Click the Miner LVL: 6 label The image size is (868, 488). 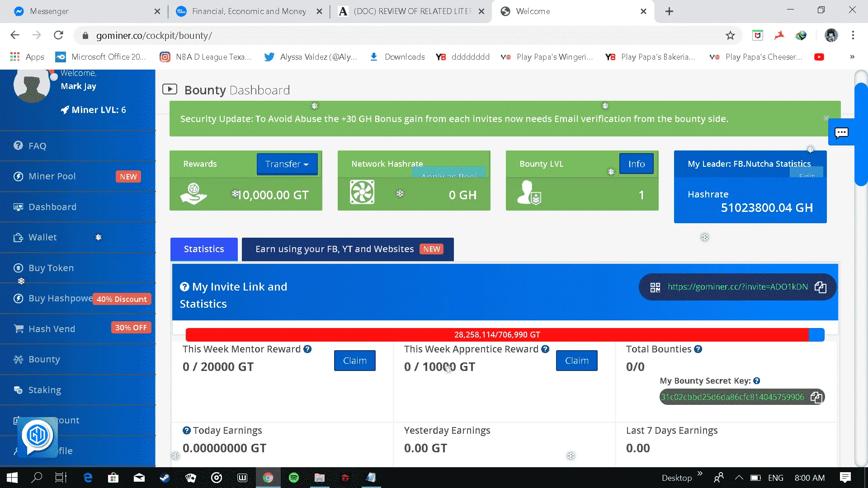[94, 110]
